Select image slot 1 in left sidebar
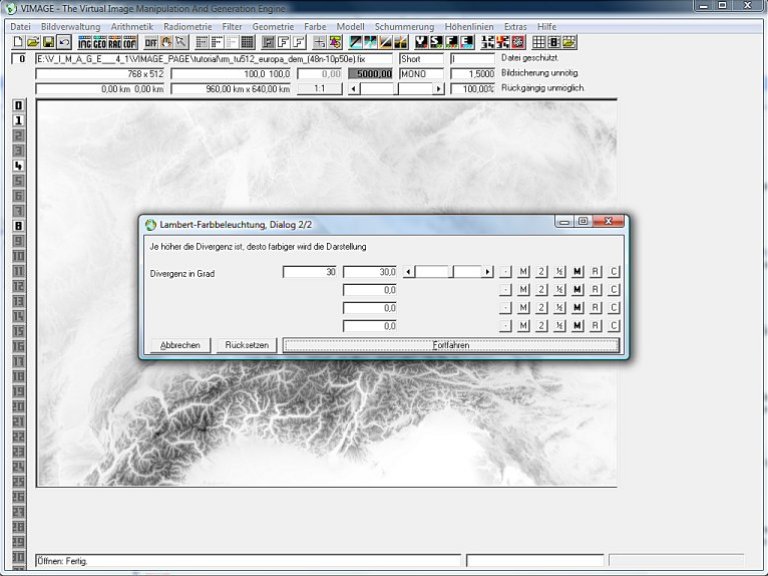Viewport: 768px width, 576px height. pos(18,120)
